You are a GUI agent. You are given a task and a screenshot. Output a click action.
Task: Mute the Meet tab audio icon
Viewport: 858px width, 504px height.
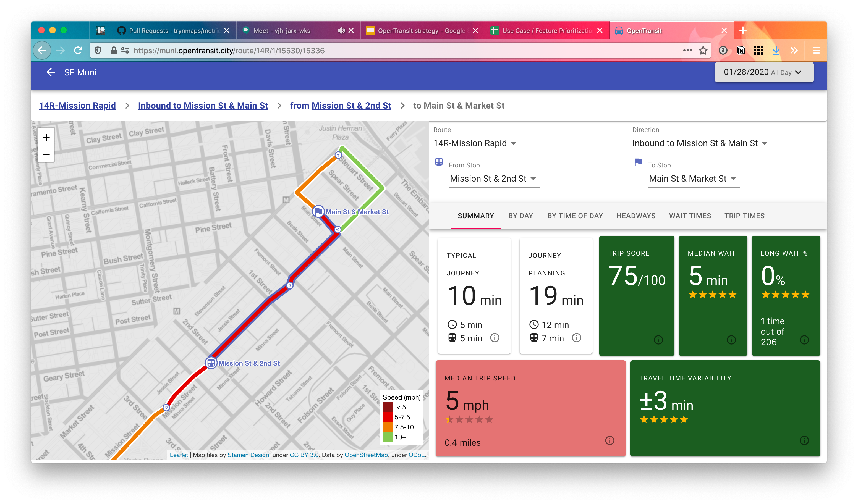coord(341,31)
